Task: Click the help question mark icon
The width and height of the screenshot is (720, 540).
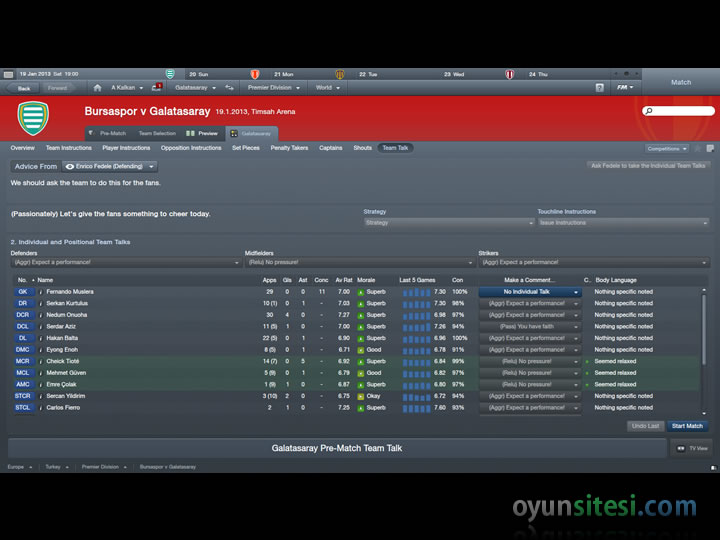Action: [x=599, y=88]
